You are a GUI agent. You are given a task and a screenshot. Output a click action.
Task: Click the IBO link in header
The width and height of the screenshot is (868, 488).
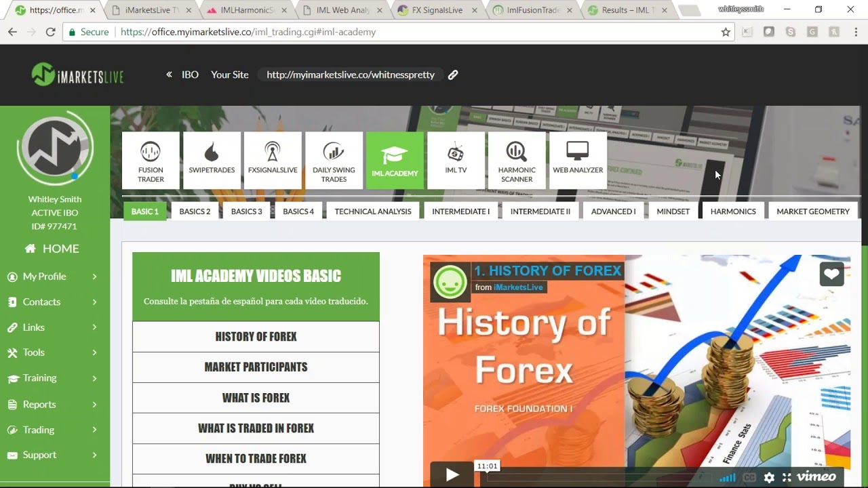point(190,75)
